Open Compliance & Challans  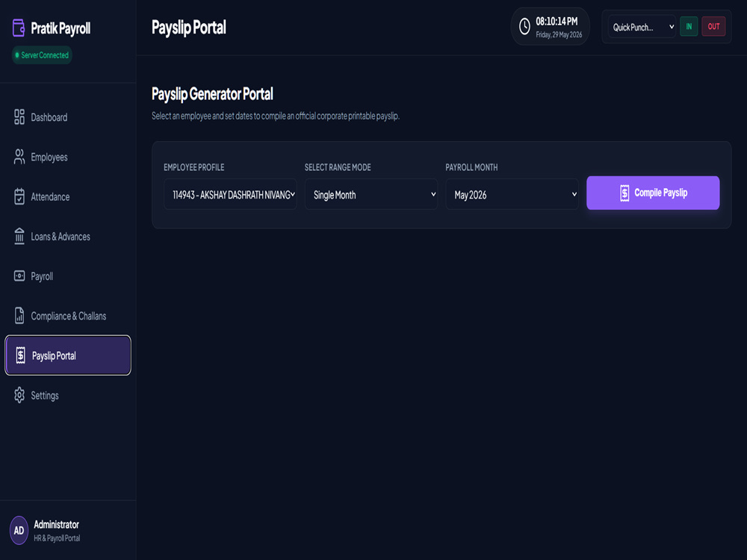68,316
